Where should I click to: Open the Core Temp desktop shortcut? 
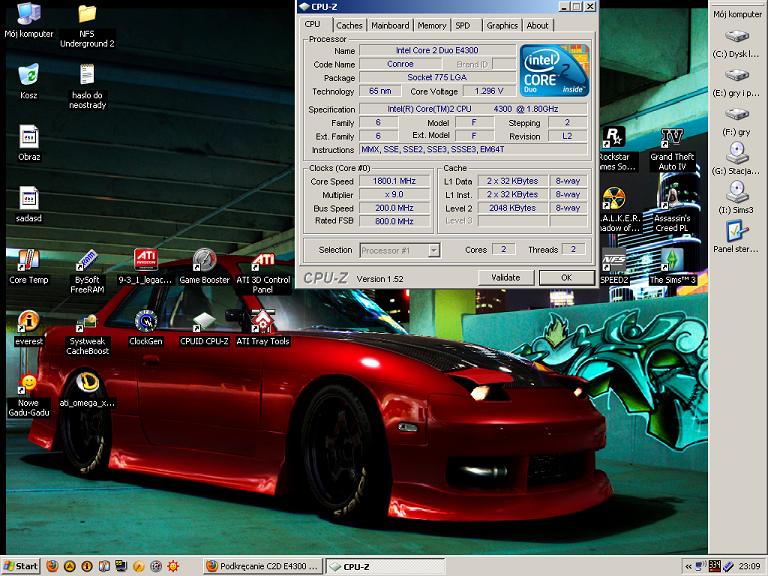29,262
